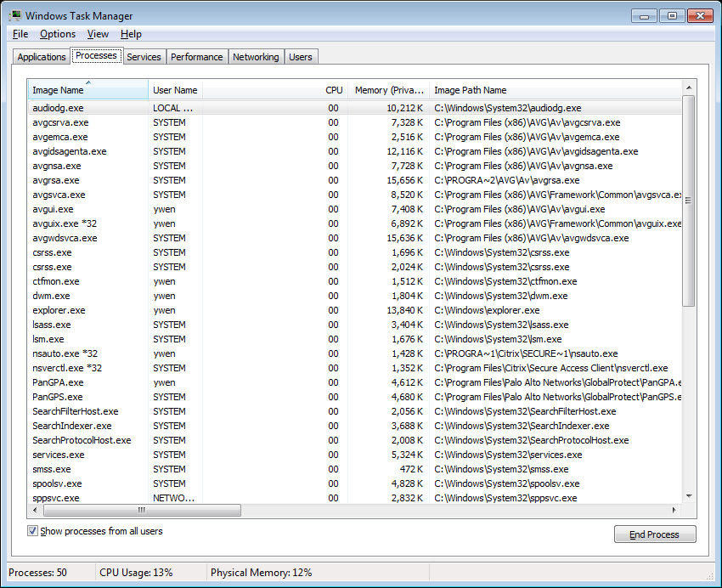Viewport: 722px width, 588px height.
Task: Switch to the Services tab
Action: 144,57
